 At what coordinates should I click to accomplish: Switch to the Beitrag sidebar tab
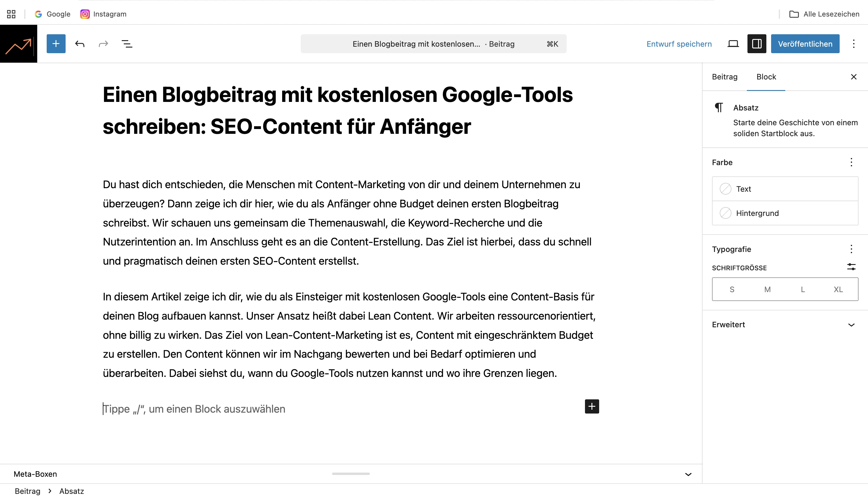[x=724, y=77]
